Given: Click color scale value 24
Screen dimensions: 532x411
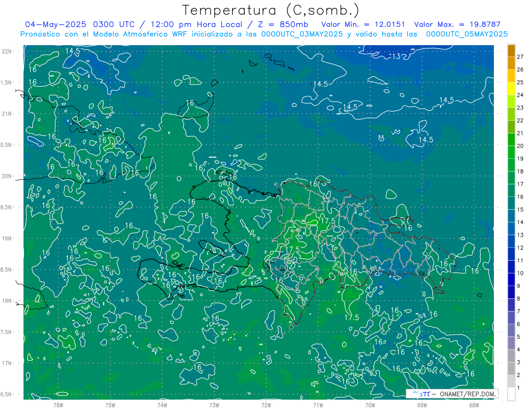Looking at the screenshot, I should coord(520,95).
